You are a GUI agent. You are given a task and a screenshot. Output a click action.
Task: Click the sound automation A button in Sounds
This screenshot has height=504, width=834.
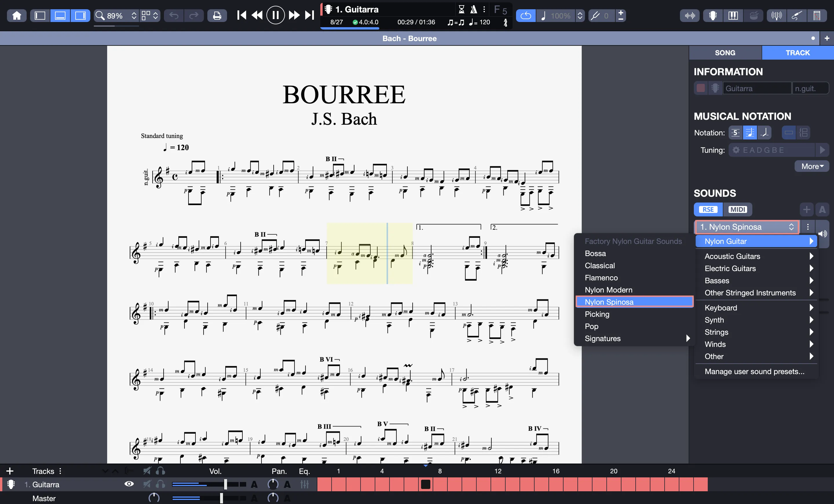(x=822, y=209)
